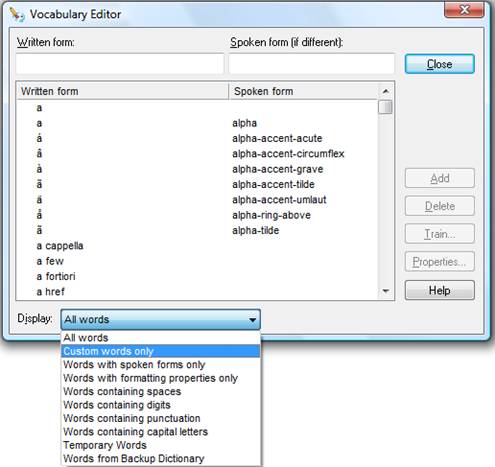
Task: Close the Vocabulary Editor window with X
Action: (x=464, y=10)
